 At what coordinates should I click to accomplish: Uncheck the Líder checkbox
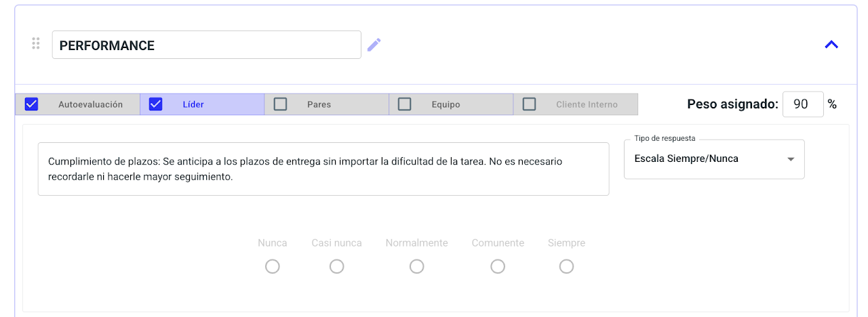click(156, 104)
